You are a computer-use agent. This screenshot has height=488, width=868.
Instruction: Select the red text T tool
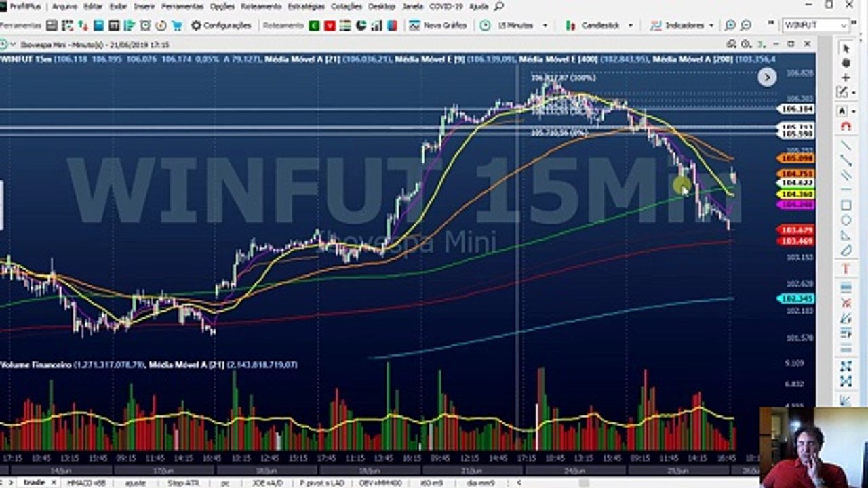846,269
